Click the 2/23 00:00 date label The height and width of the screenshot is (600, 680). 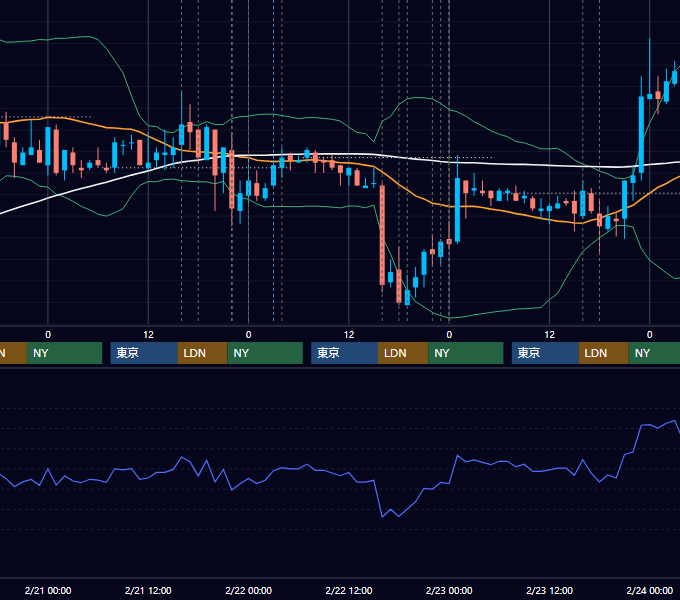(x=449, y=590)
